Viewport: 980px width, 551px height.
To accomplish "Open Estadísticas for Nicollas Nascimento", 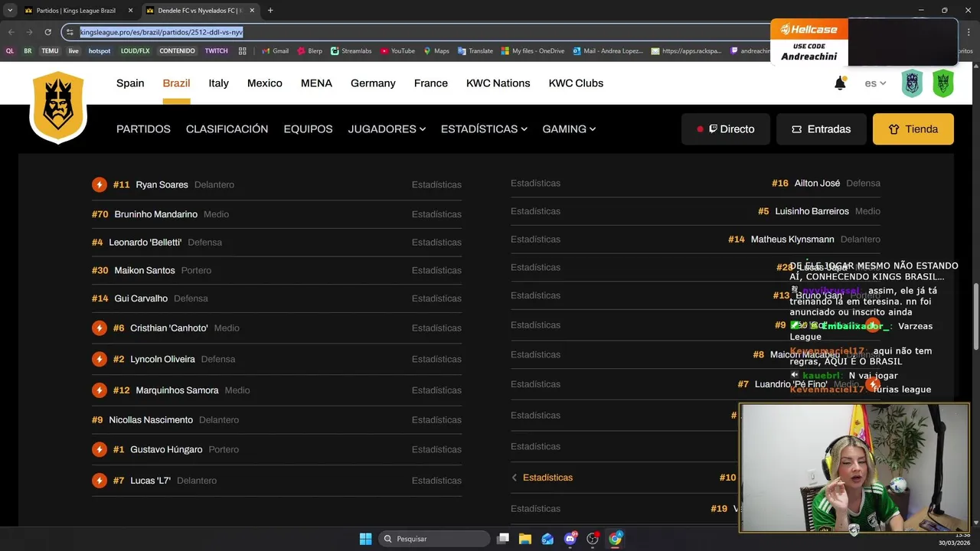I will 436,420.
